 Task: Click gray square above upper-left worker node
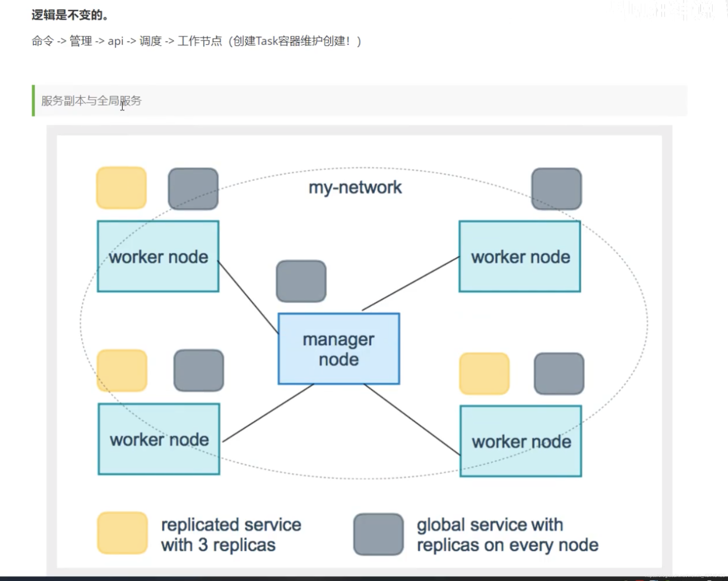coord(193,189)
